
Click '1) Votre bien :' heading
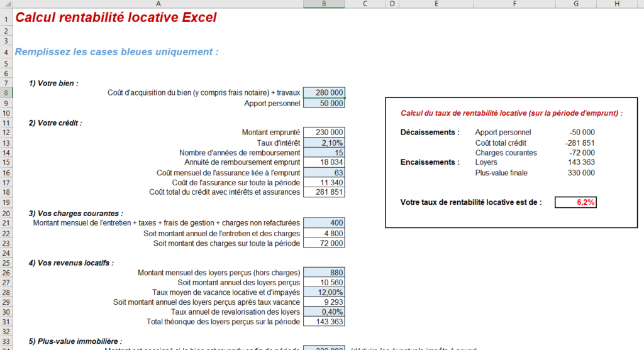point(53,84)
